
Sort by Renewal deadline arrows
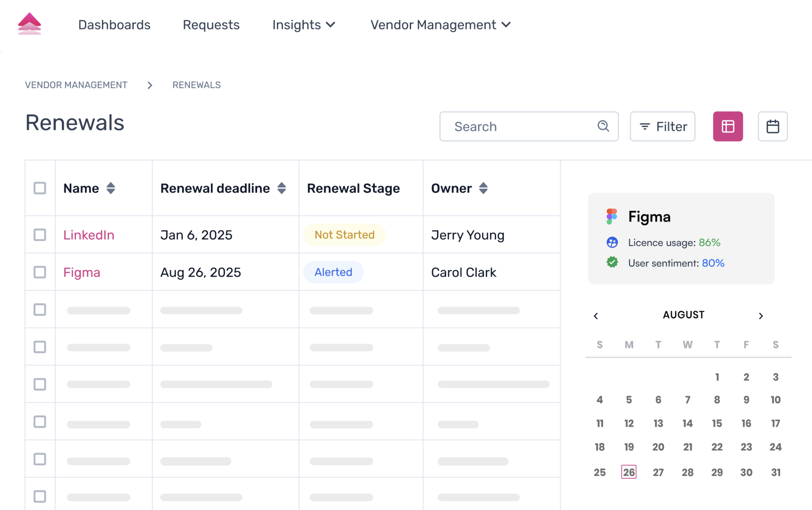coord(282,188)
